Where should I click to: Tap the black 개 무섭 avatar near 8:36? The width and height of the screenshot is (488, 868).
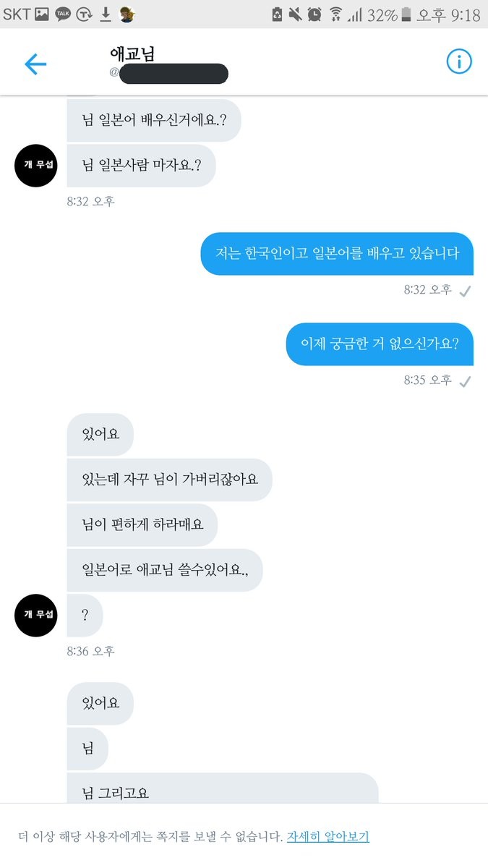(x=35, y=615)
